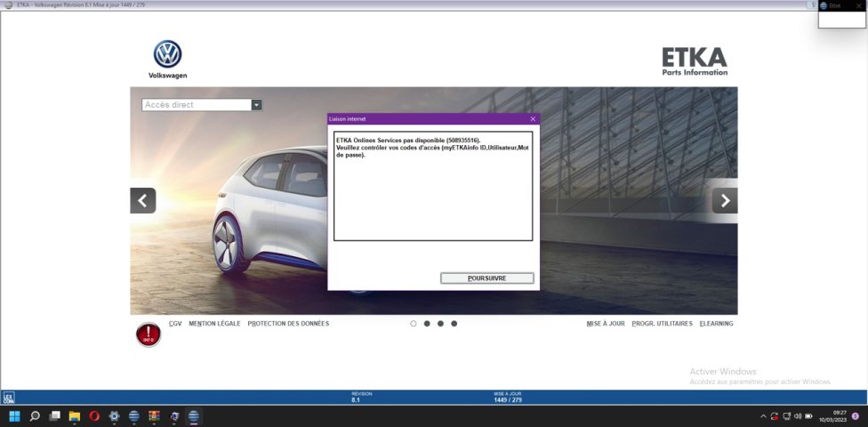The image size is (868, 427).
Task: Select the fourth carousel dot
Action: pyautogui.click(x=454, y=324)
